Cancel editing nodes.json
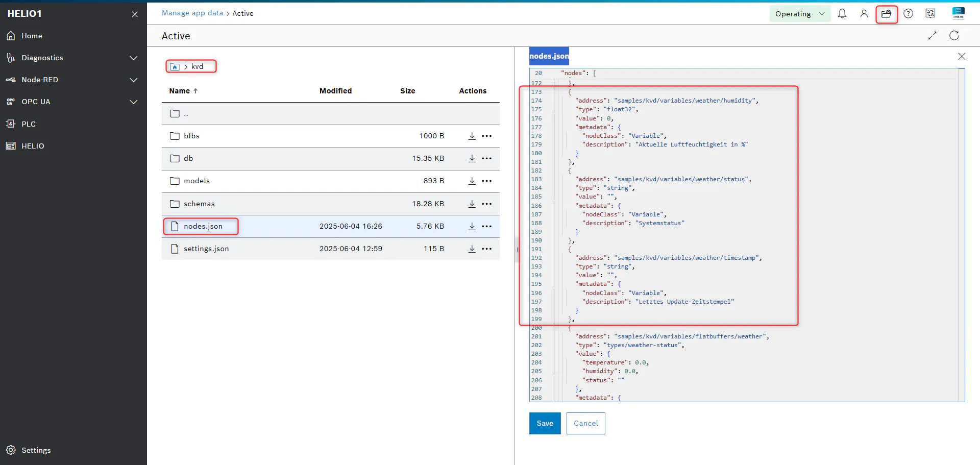Viewport: 980px width, 465px height. coord(586,423)
